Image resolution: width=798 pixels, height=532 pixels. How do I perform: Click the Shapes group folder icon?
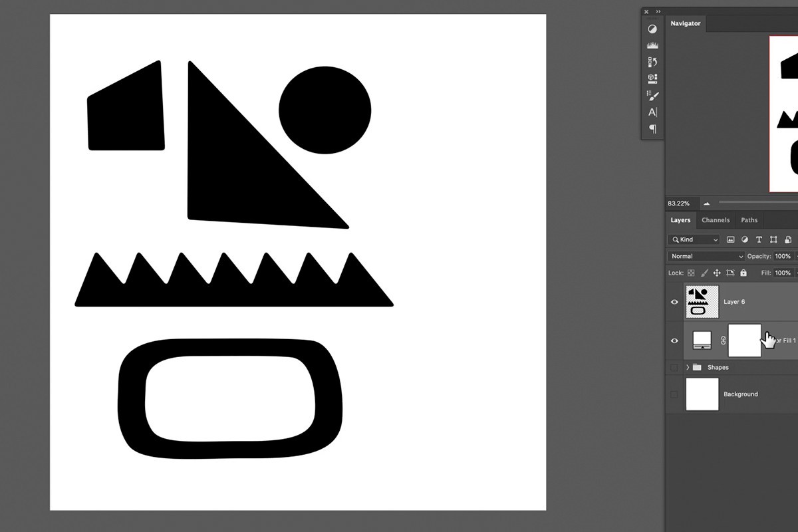pos(697,367)
